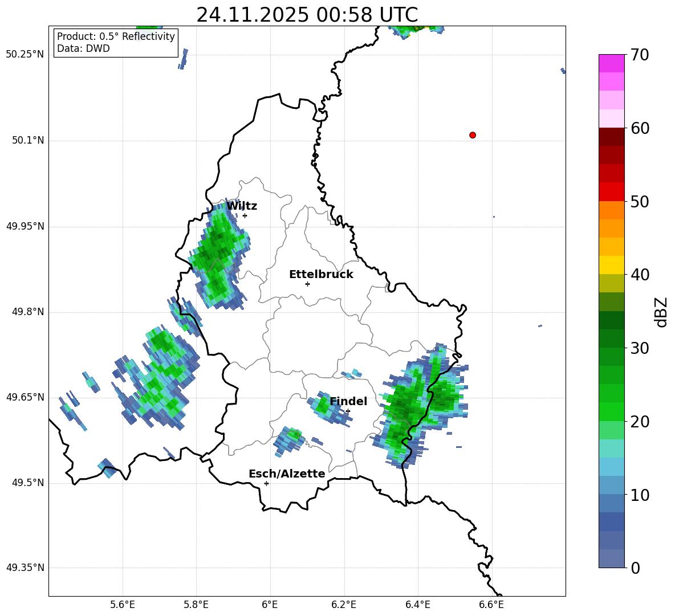Click the 6.2°E longitude label
The image size is (675, 616).
[x=344, y=605]
